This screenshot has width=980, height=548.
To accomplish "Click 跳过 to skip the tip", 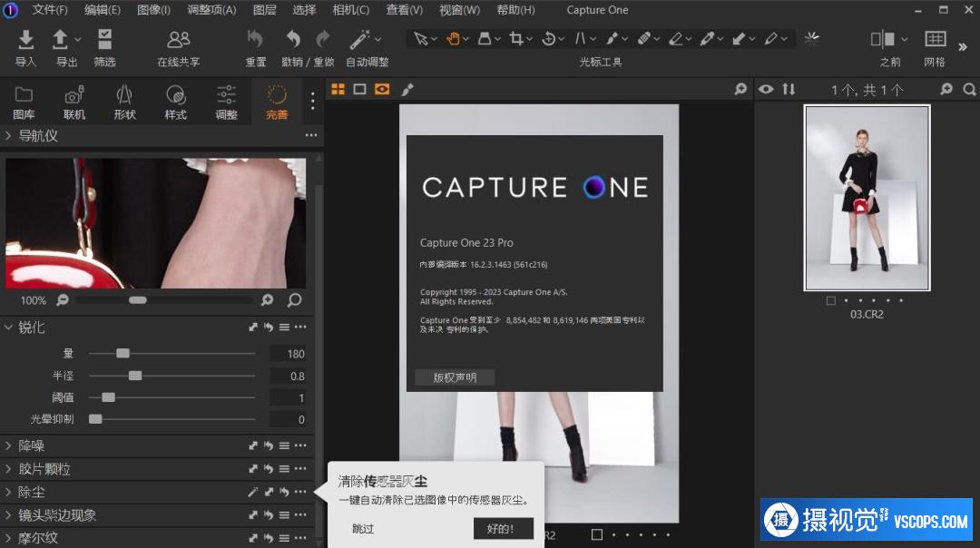I will click(363, 529).
